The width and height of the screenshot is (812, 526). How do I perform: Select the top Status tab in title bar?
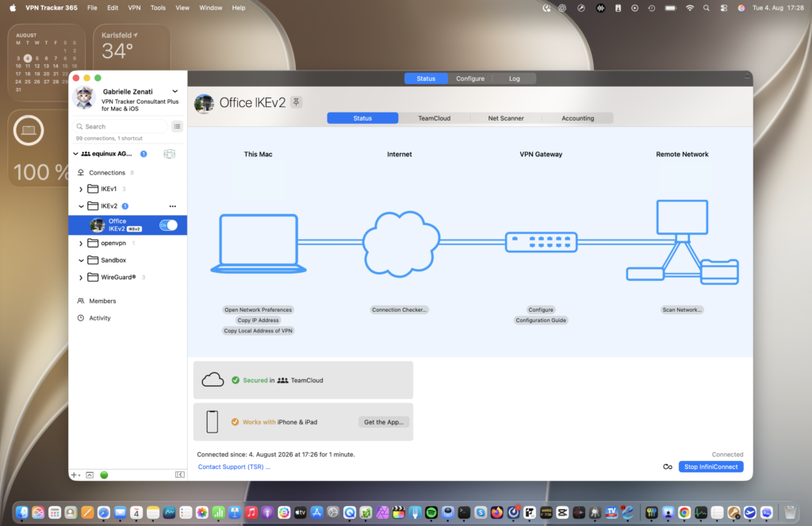pos(426,79)
